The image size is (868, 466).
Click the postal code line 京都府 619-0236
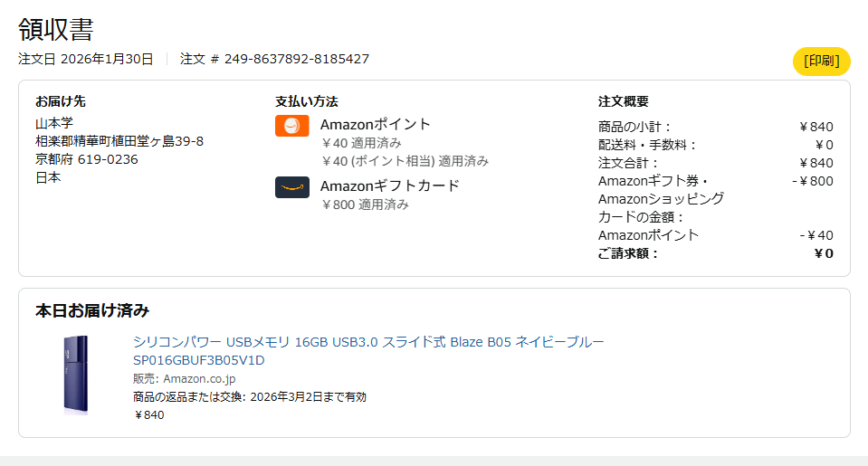87,159
